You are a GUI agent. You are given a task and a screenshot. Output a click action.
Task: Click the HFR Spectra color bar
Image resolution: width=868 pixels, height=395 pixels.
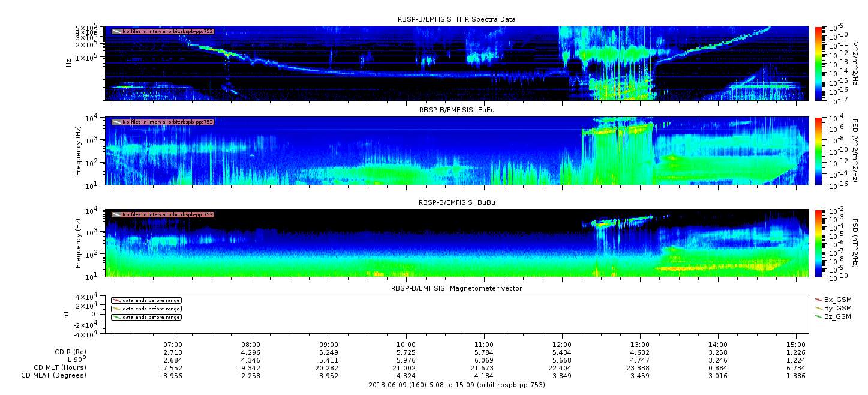tap(819, 63)
